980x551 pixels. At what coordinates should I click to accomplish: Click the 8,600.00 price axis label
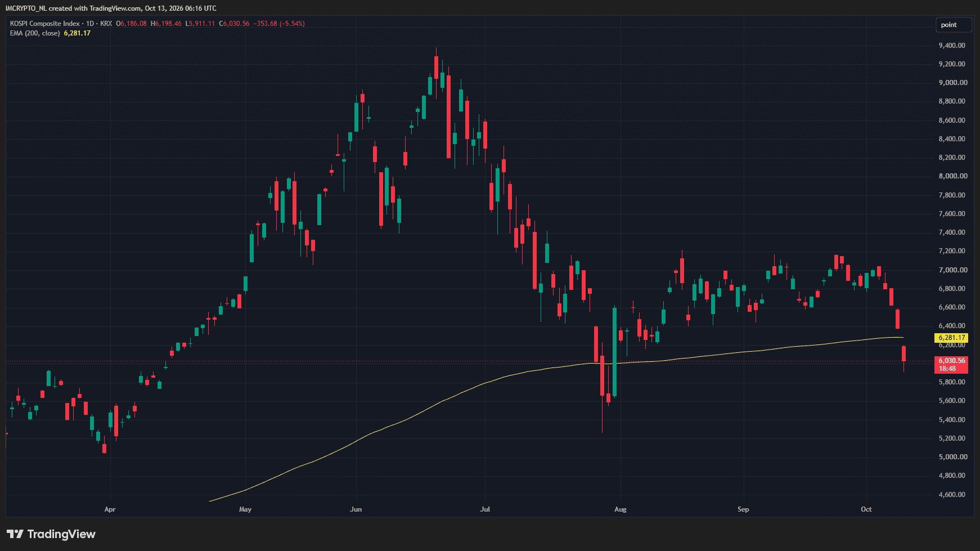(x=952, y=120)
